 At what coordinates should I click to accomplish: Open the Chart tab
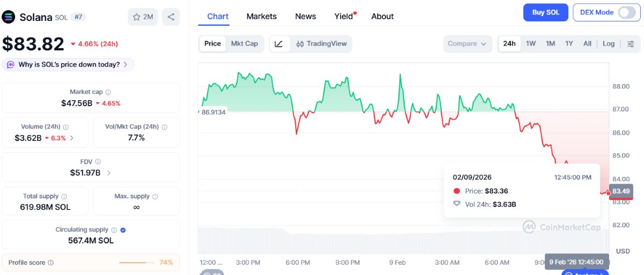[218, 16]
